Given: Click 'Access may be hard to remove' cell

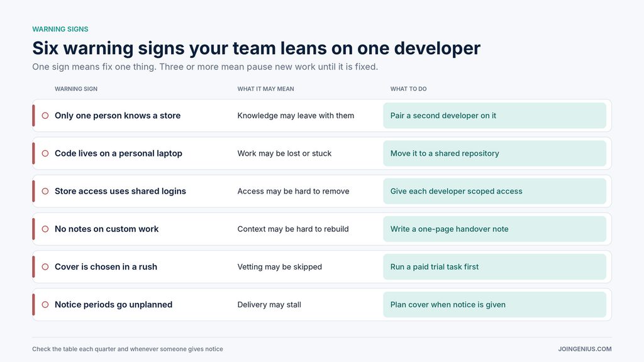Looking at the screenshot, I should coord(293,191).
